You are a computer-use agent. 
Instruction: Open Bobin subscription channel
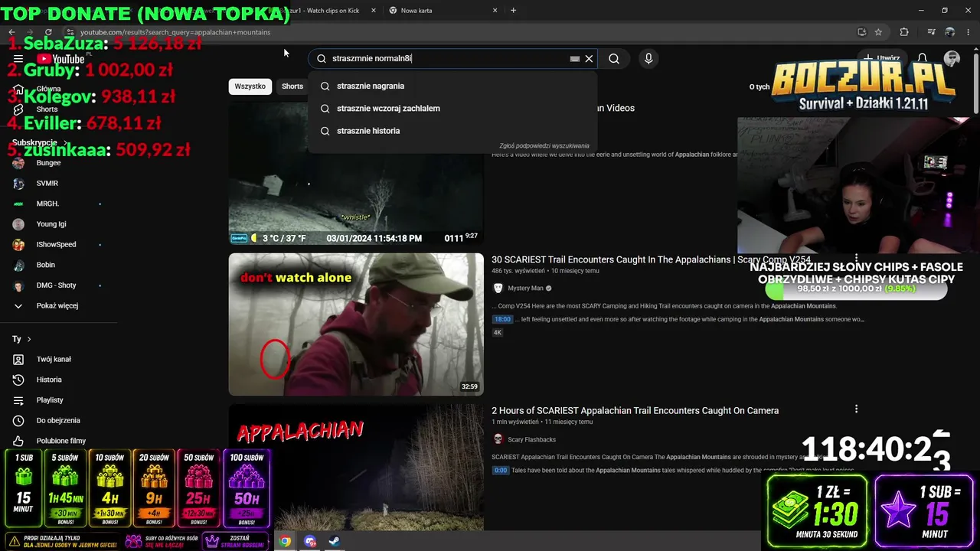46,265
